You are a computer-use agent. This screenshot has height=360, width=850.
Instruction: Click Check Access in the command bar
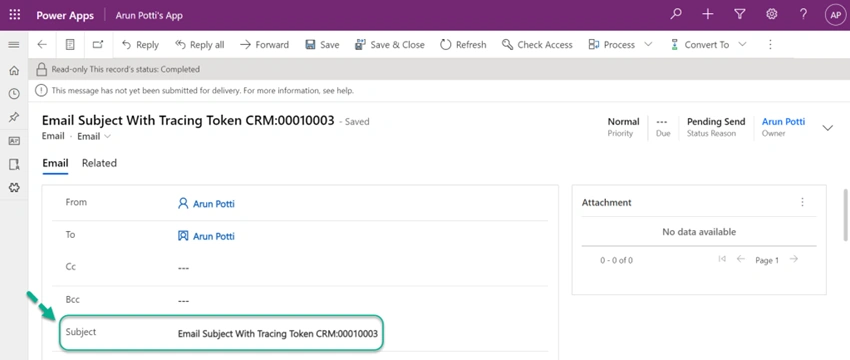click(537, 45)
